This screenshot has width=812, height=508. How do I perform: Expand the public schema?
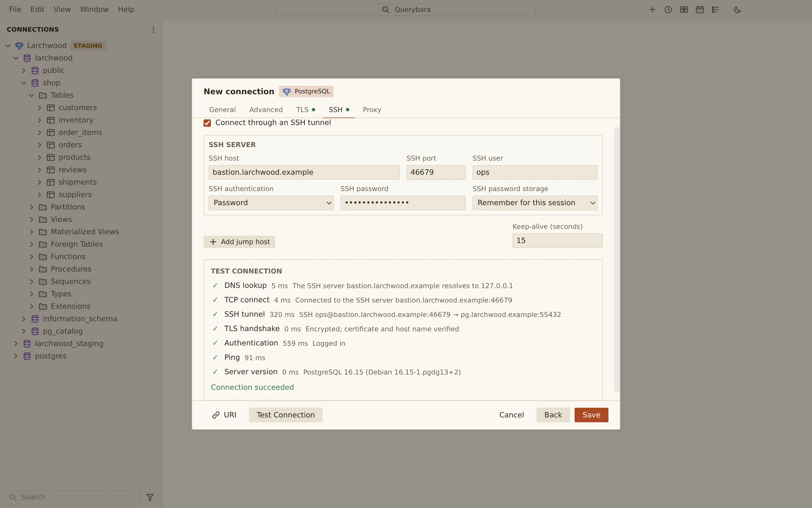[24, 71]
